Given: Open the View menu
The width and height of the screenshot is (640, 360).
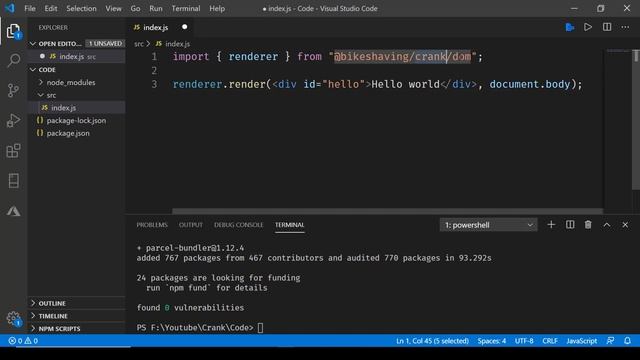Looking at the screenshot, I should tap(113, 8).
